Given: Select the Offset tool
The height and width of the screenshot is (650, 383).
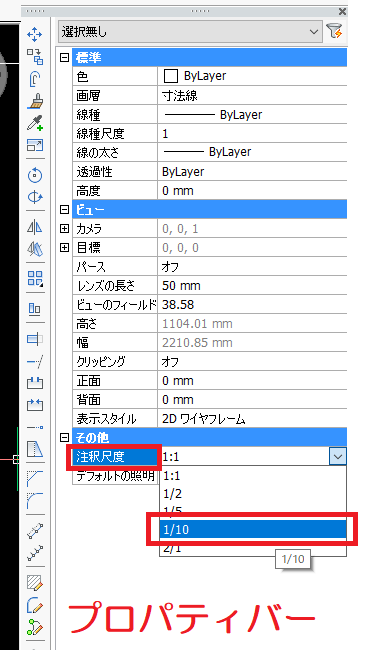Looking at the screenshot, I should point(35,79).
